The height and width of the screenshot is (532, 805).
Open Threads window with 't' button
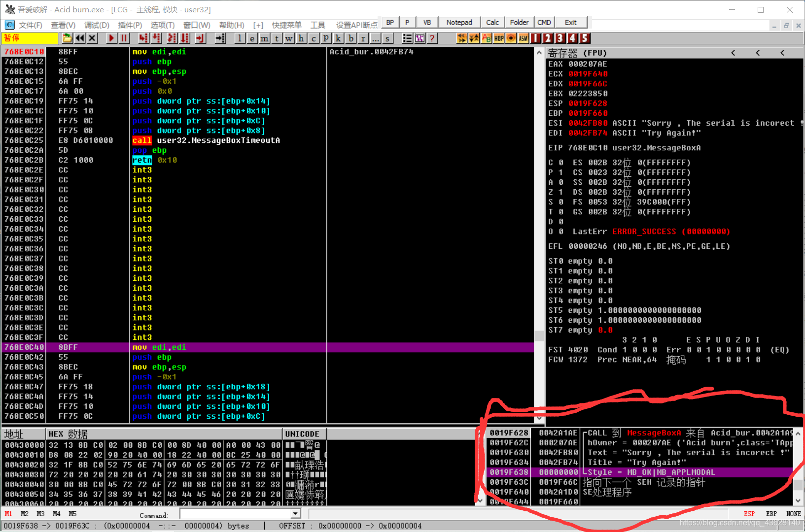tap(277, 38)
